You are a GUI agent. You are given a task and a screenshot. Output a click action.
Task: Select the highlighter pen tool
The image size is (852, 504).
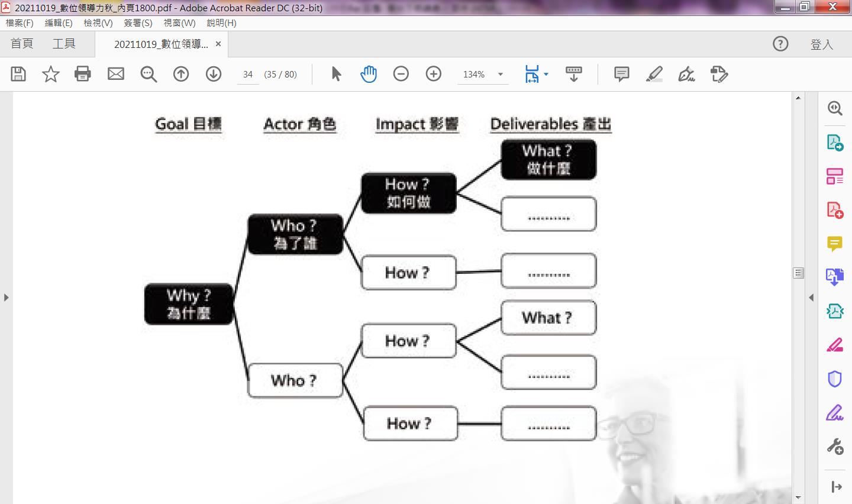click(x=654, y=74)
